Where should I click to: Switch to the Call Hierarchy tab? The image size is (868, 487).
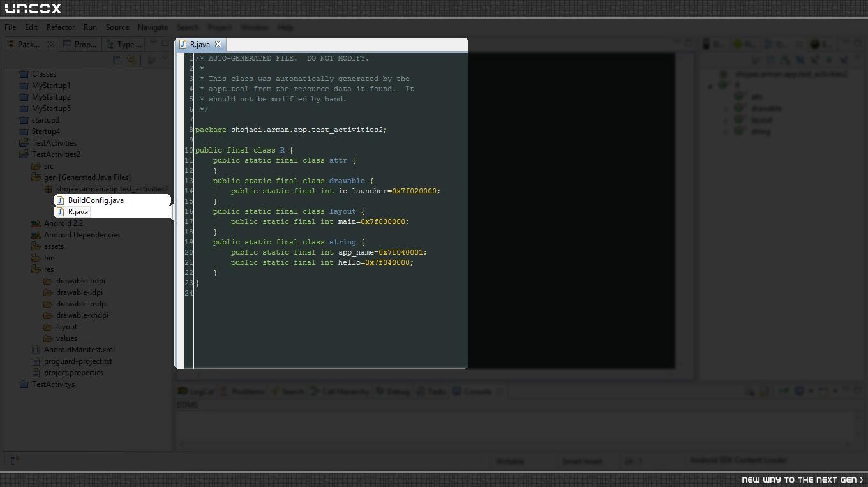pos(340,392)
